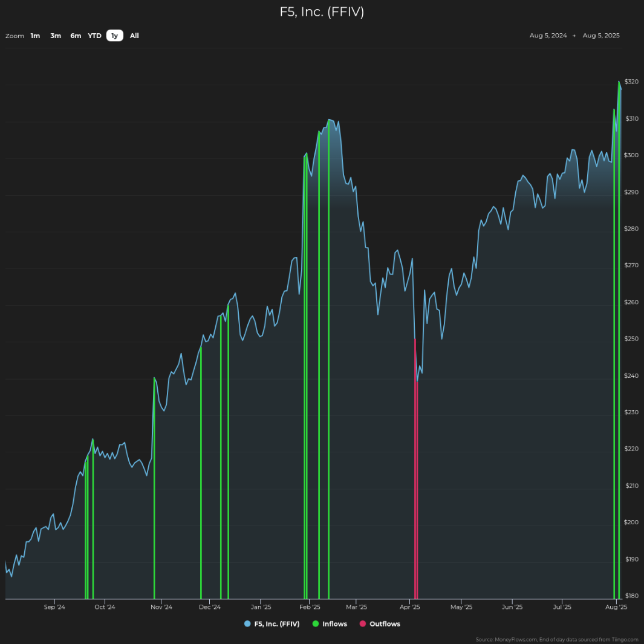This screenshot has height=644, width=644.
Task: Click the $270 price axis label
Action: click(632, 265)
